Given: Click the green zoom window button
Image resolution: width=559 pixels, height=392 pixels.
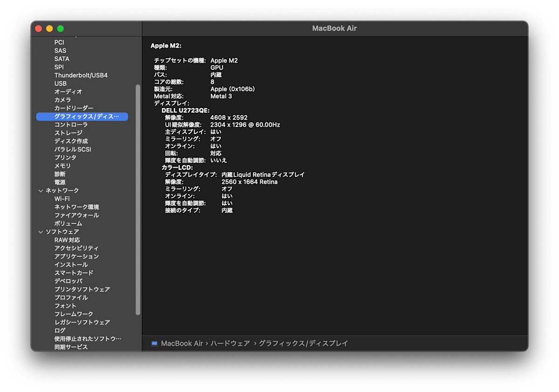Looking at the screenshot, I should point(61,28).
